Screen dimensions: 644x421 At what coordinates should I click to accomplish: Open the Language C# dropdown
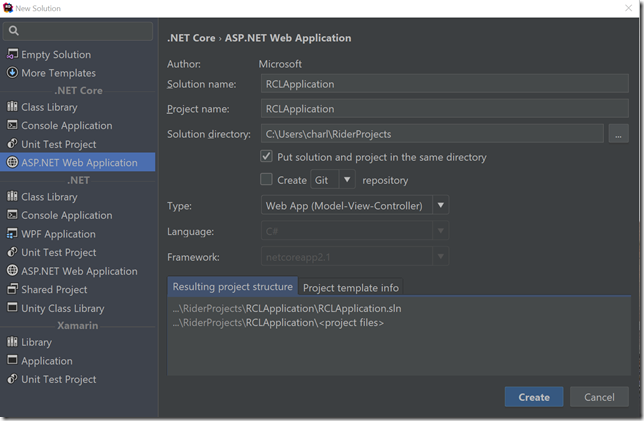point(355,231)
